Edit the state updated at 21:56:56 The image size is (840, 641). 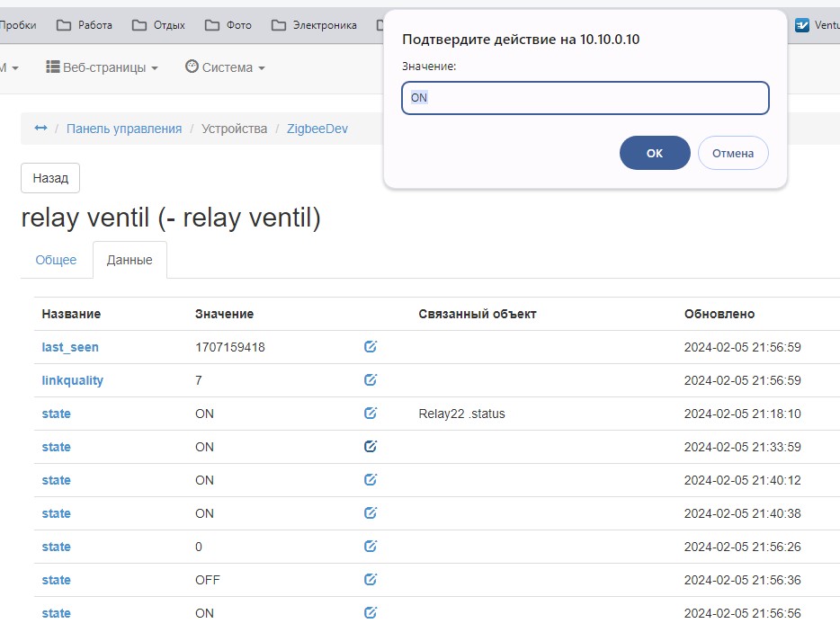click(370, 612)
